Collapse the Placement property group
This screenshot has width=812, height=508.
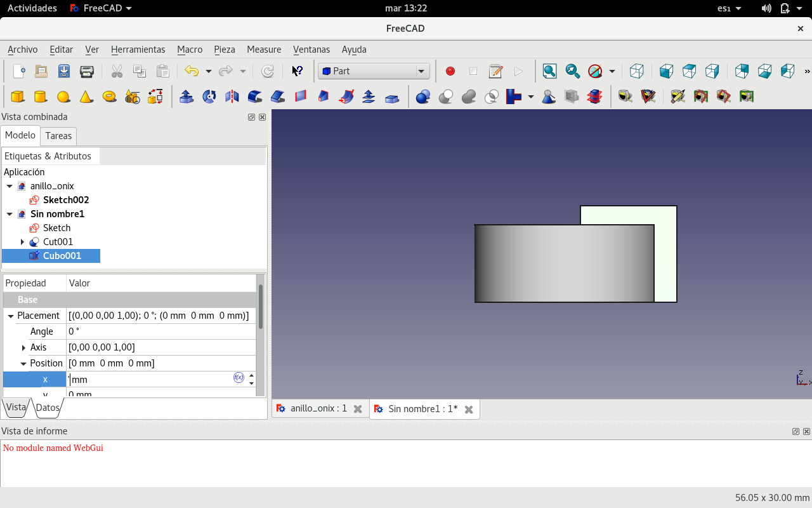(11, 316)
